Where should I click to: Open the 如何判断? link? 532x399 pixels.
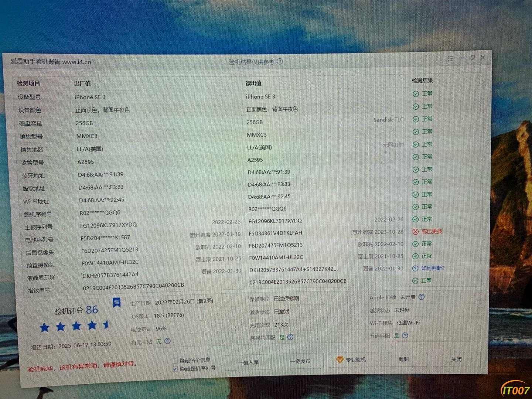point(433,268)
